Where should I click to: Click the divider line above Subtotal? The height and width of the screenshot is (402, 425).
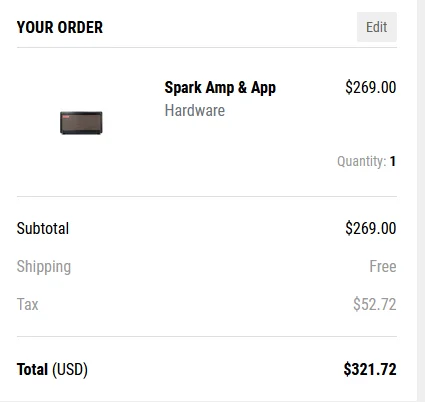207,196
